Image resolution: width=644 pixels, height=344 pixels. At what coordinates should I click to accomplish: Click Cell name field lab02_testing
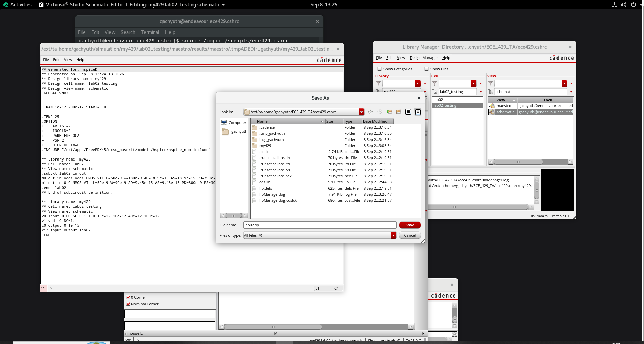pos(457,92)
